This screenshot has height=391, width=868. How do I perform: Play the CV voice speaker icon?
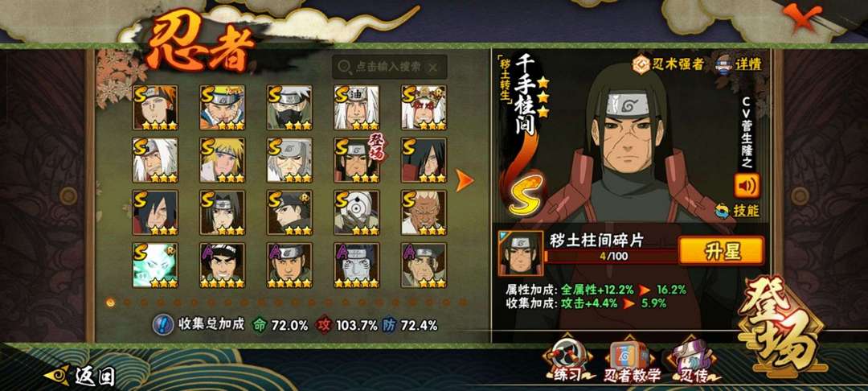click(747, 186)
